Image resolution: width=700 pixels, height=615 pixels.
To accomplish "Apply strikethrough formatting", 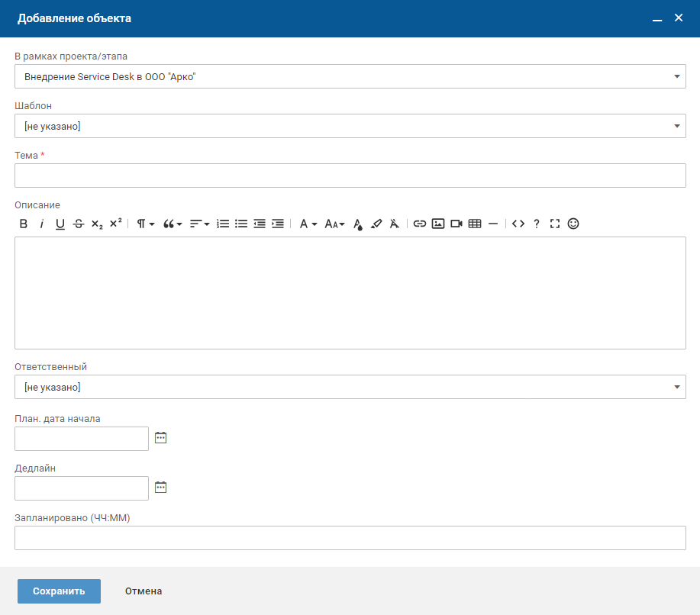I will 79,224.
